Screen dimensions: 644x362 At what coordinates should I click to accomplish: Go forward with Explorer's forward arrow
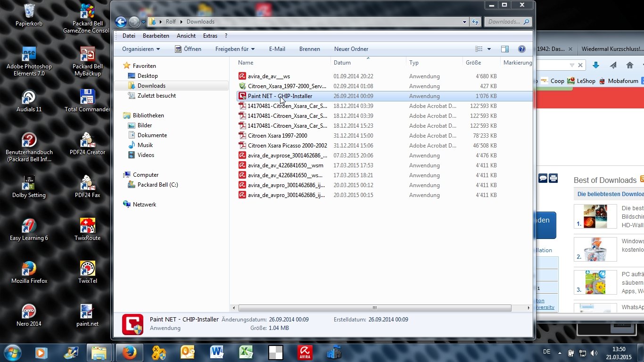pyautogui.click(x=134, y=22)
